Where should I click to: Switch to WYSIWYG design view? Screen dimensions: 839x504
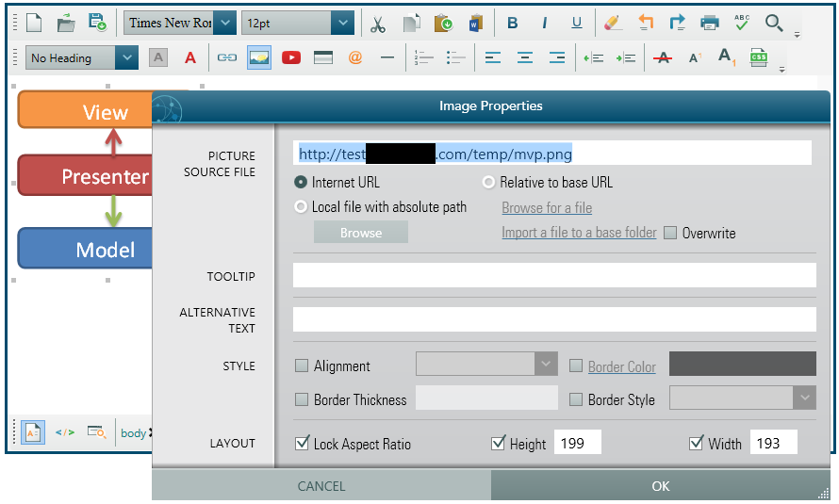click(x=32, y=432)
